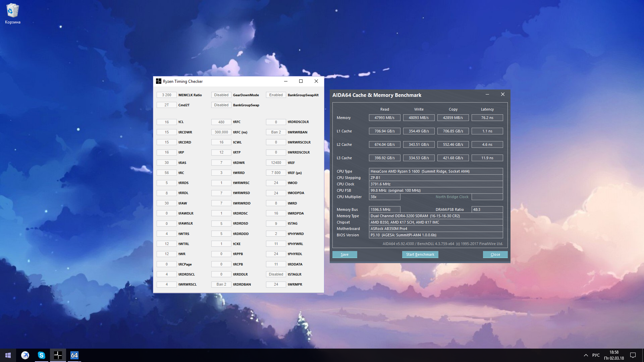Click the GearDownMode Disabled field
The image size is (644, 362).
click(x=221, y=95)
